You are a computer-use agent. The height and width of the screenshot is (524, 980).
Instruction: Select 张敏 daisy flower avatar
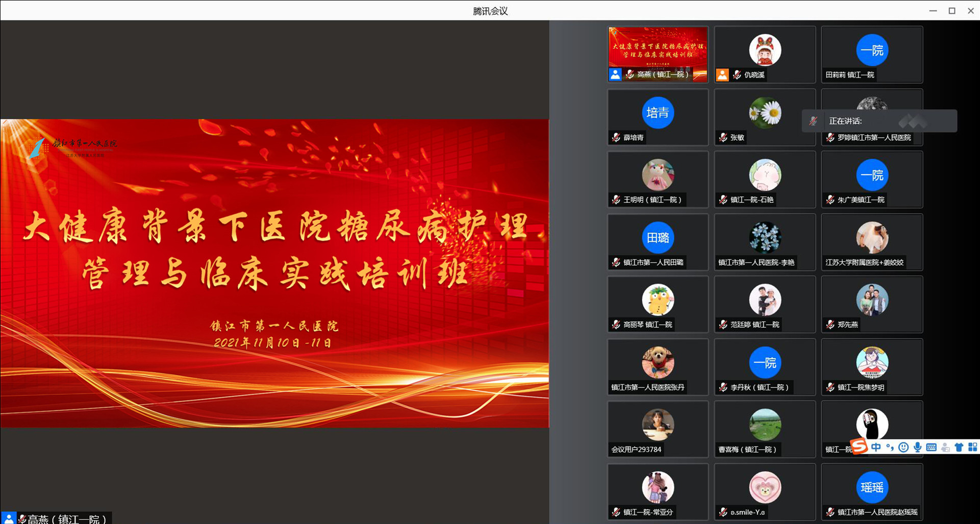coord(765,113)
